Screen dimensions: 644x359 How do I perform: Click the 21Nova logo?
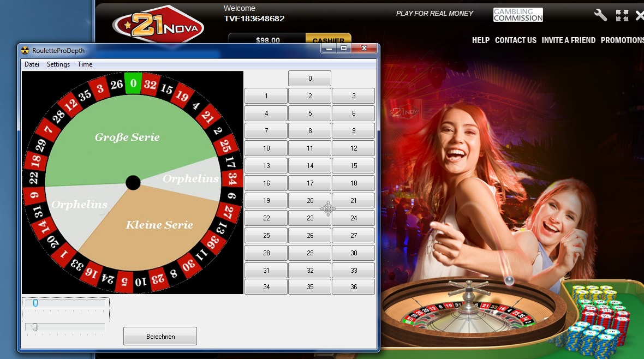click(158, 25)
